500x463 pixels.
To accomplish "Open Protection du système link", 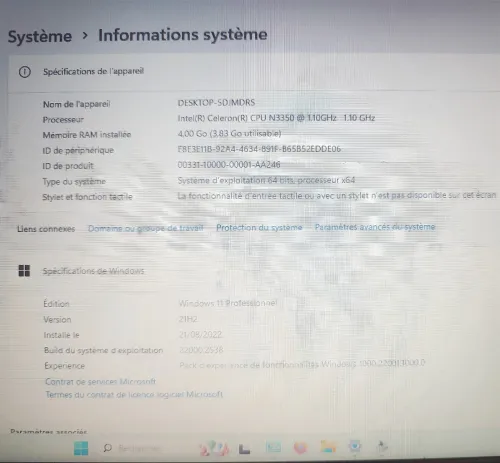I will click(x=259, y=228).
